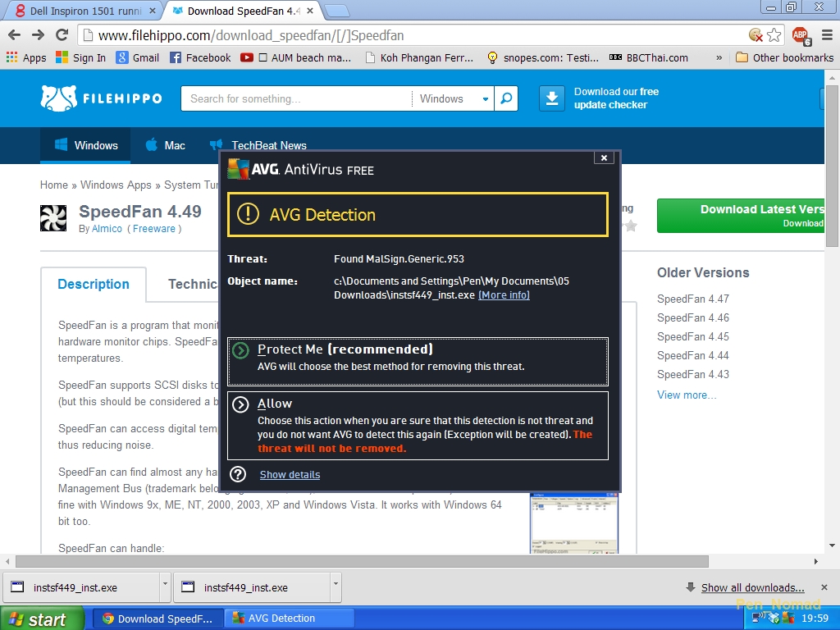
Task: Select the Windows navigation tab
Action: click(x=85, y=145)
